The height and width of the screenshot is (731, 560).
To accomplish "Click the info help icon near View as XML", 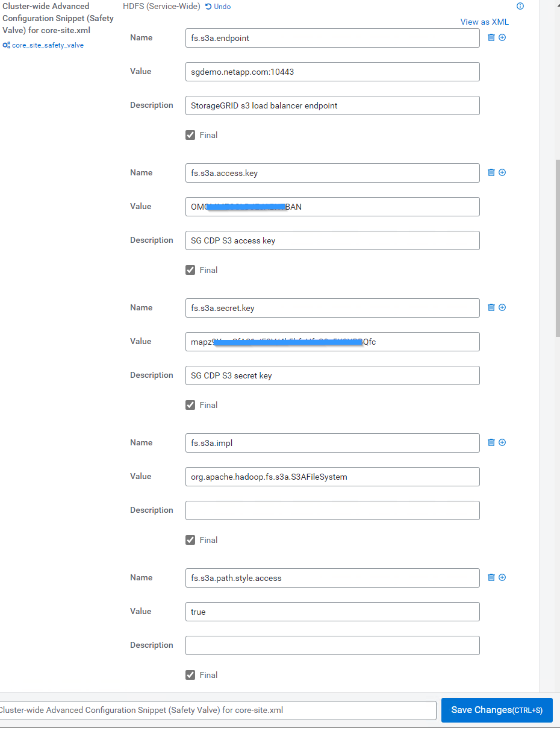I will point(520,6).
